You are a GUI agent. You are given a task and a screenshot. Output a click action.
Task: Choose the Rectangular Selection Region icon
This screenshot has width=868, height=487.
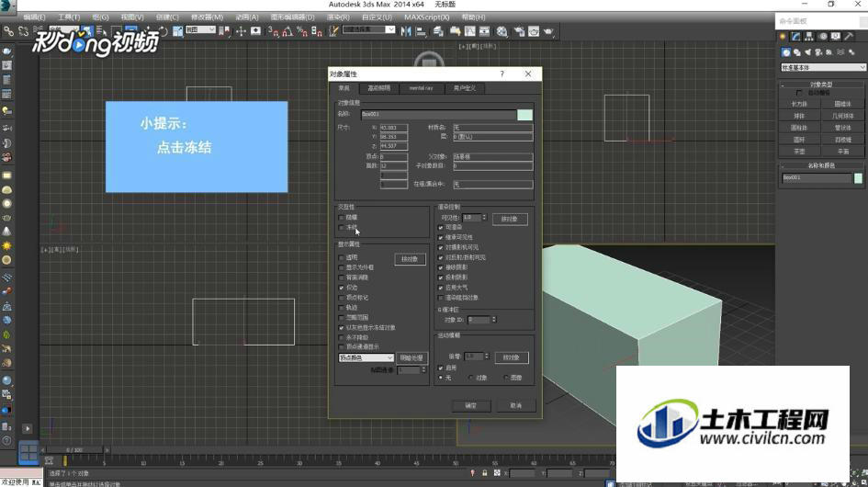[115, 31]
